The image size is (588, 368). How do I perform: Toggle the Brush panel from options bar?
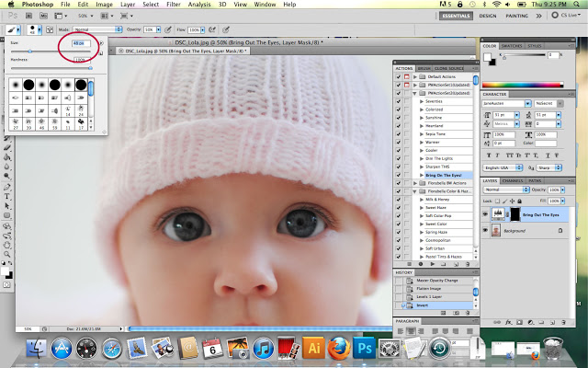pos(50,29)
